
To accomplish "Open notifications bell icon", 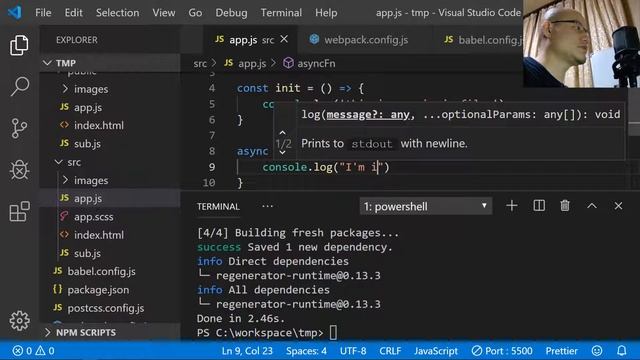I will pos(621,351).
